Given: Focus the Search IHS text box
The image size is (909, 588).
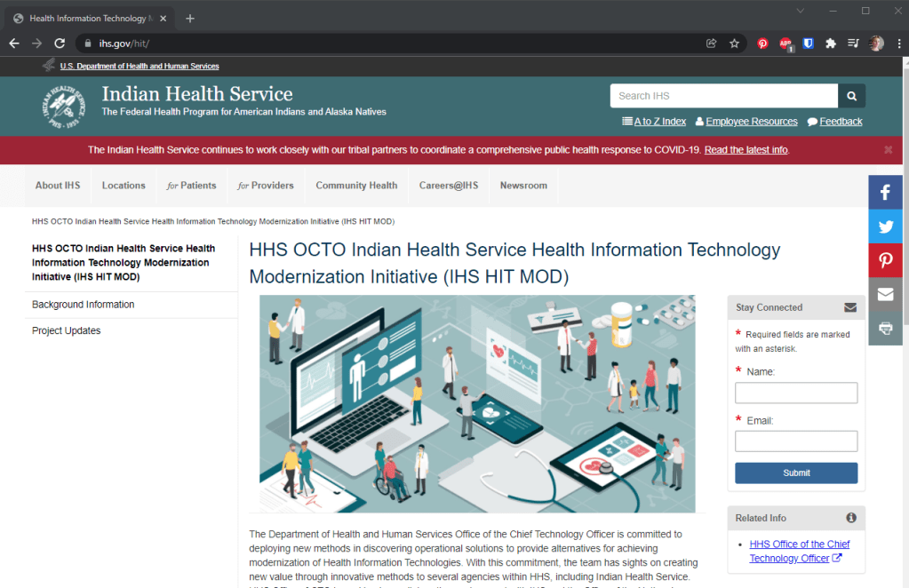Looking at the screenshot, I should tap(723, 96).
